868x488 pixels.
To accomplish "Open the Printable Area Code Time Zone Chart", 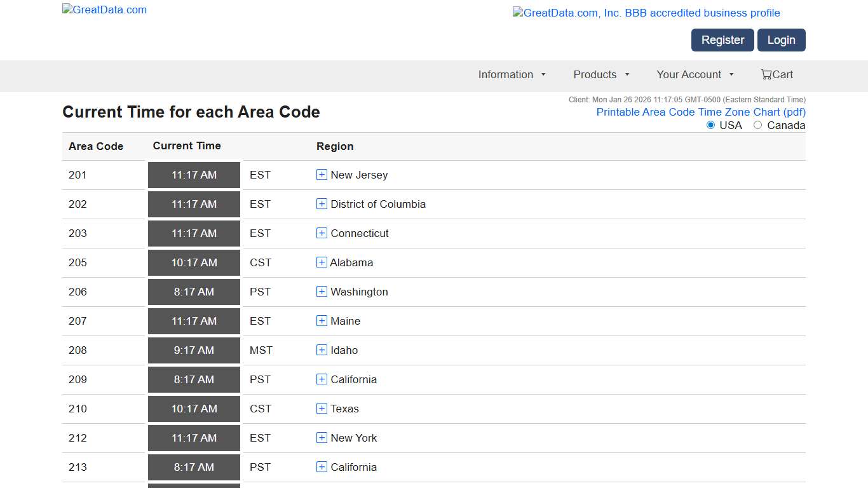I will pos(700,112).
